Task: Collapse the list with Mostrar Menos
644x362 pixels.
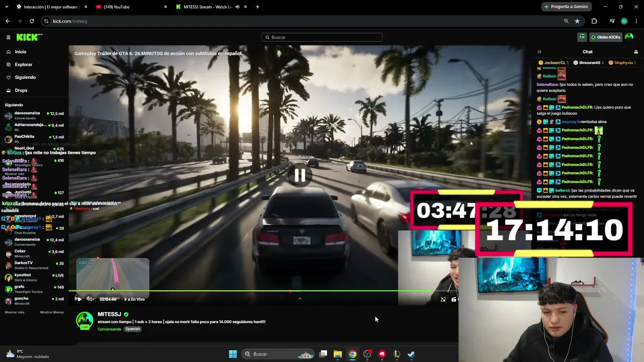Action: coord(52,312)
